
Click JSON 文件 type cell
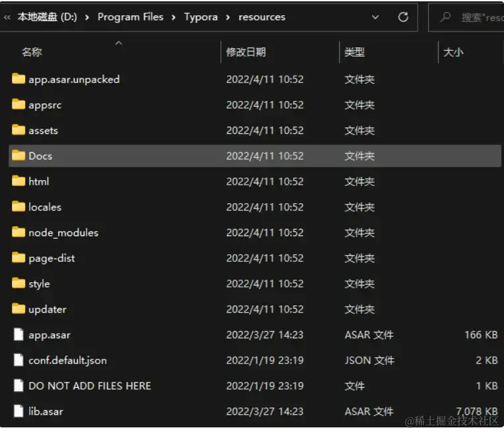pos(369,360)
